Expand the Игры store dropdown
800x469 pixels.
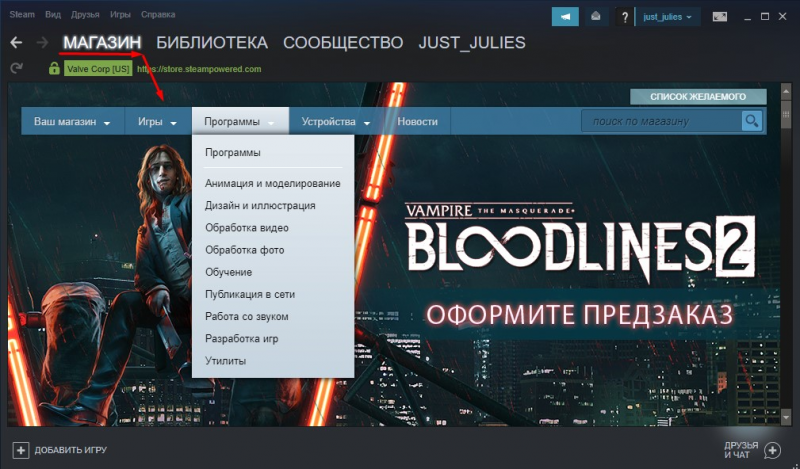[157, 121]
